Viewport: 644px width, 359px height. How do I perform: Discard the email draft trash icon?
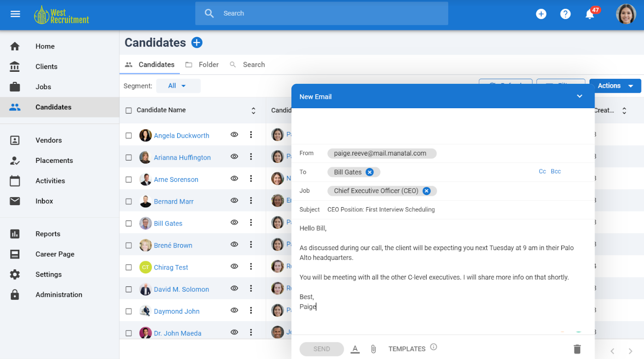click(x=577, y=349)
